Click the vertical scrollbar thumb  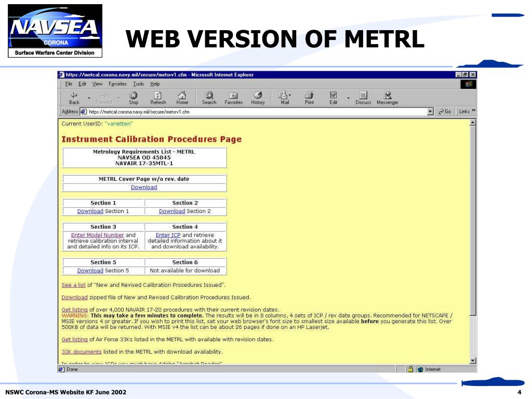click(473, 220)
